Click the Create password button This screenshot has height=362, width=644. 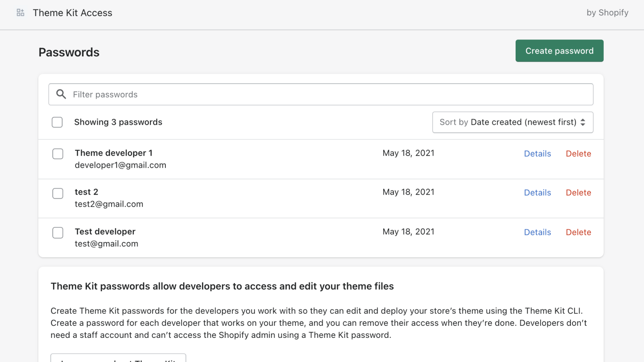coord(559,51)
